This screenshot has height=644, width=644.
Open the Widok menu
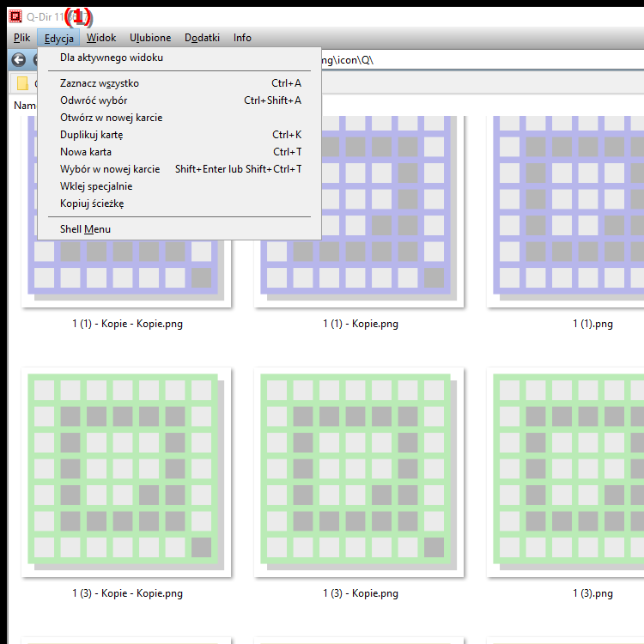pos(101,38)
